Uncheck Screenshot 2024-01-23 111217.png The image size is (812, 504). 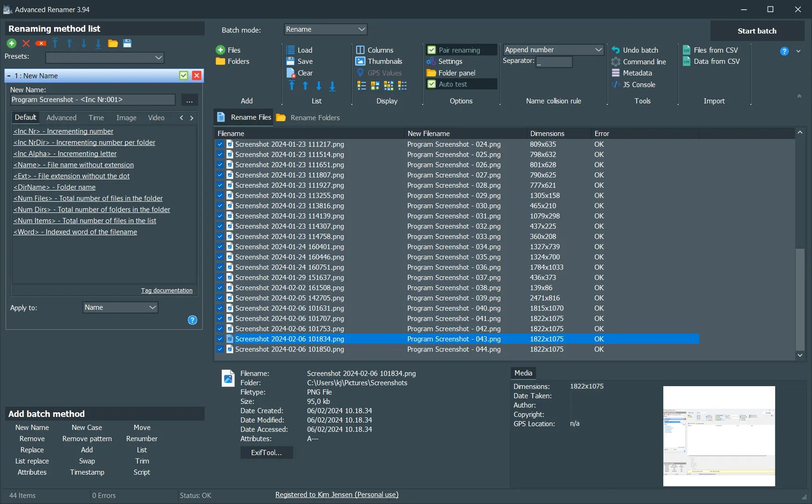pos(220,144)
